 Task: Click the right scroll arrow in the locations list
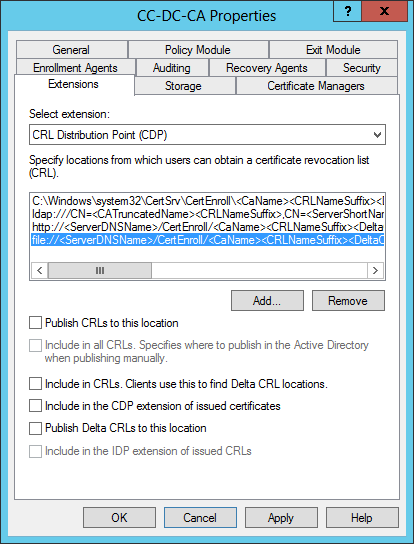pos(375,270)
